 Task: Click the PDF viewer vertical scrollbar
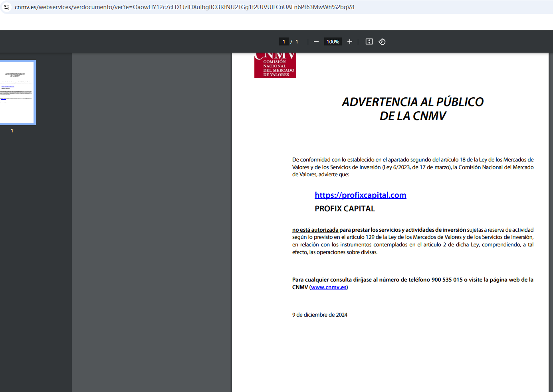(551, 219)
